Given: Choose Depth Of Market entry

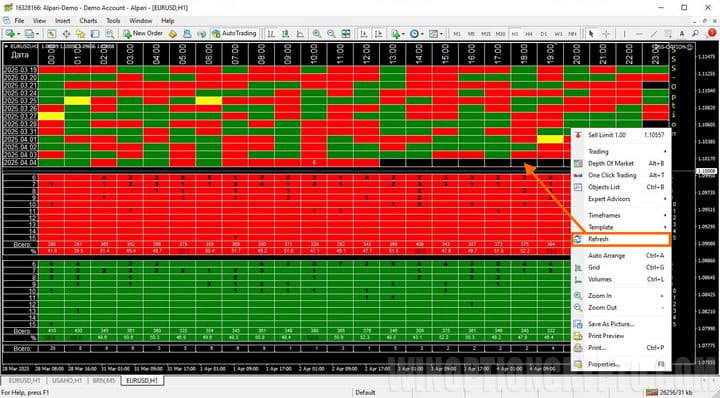Looking at the screenshot, I should pos(621,163).
